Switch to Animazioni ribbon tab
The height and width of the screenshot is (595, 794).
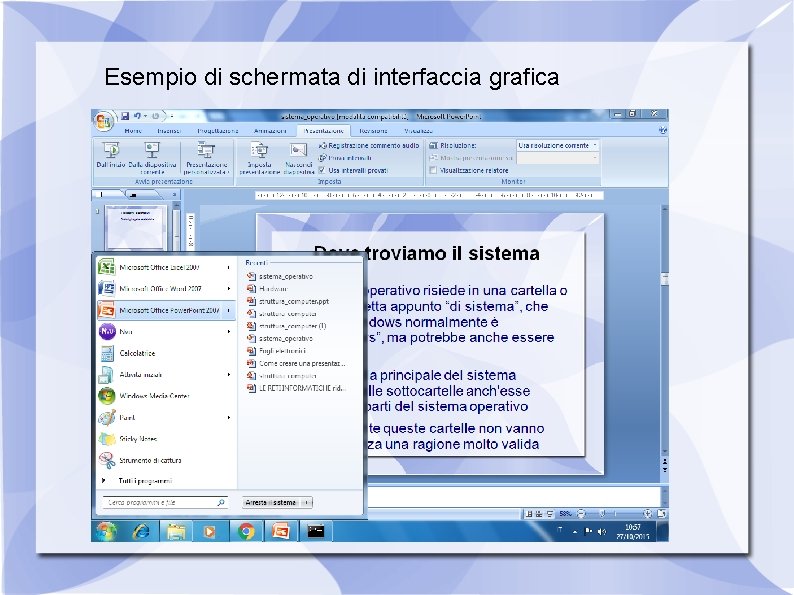pos(270,131)
